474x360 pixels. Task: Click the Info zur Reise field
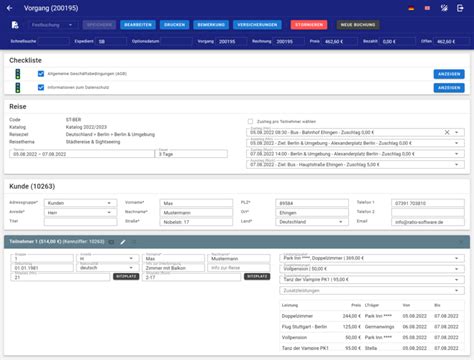point(239,268)
